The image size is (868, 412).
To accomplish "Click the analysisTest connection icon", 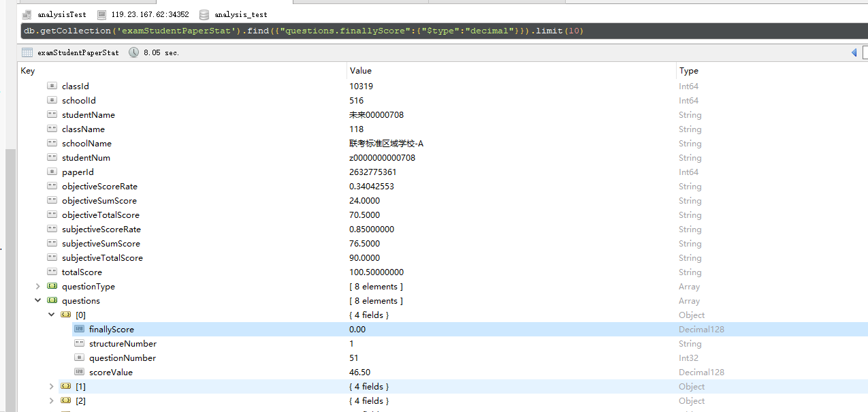I will 26,14.
